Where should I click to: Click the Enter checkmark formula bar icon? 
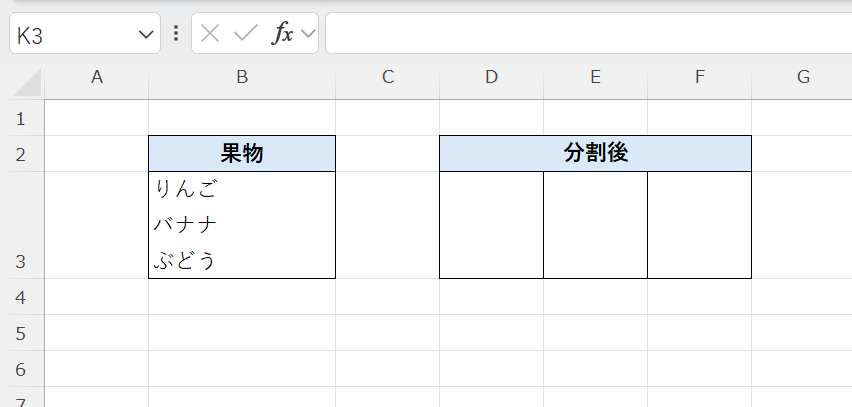point(245,33)
